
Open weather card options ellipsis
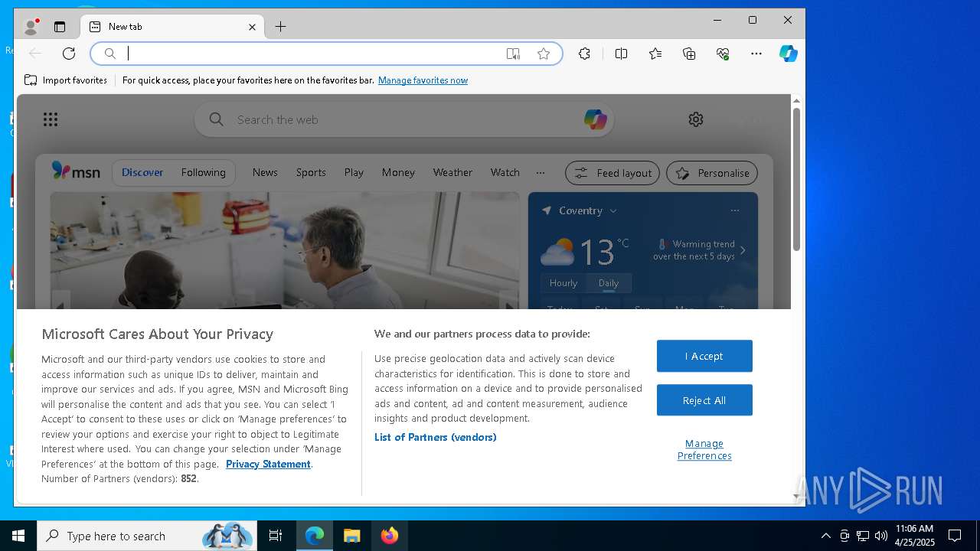coord(735,210)
